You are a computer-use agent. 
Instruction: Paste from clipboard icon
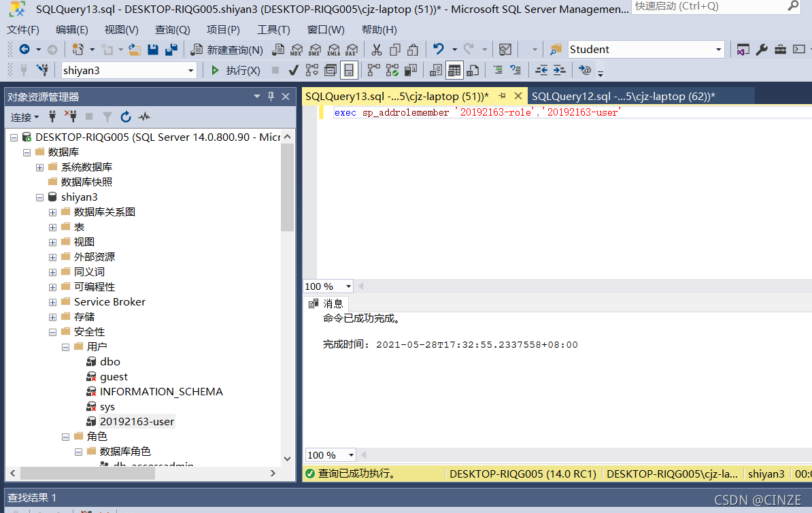413,49
